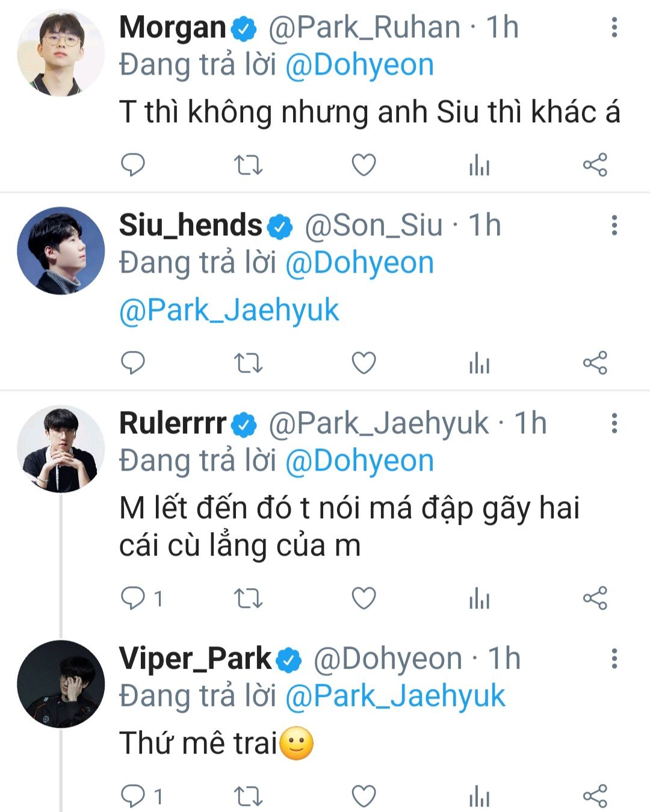This screenshot has width=650, height=812.
Task: Like Siu_hends' tweet
Action: [x=364, y=363]
